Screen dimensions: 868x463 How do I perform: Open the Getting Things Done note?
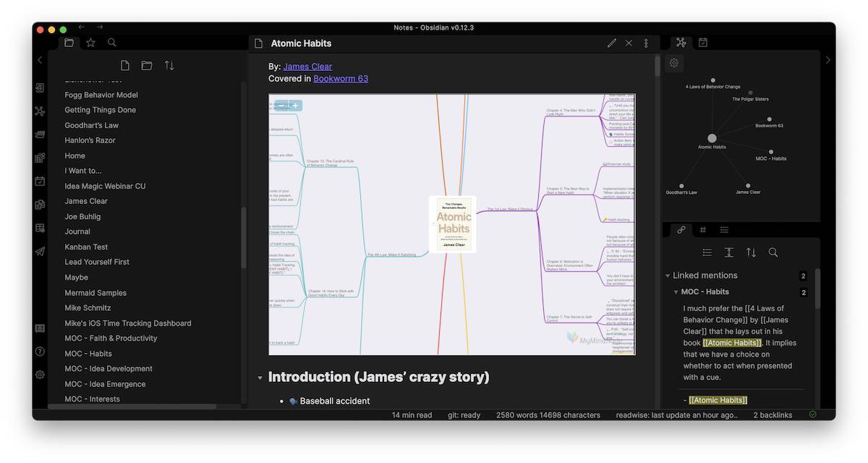coord(100,110)
